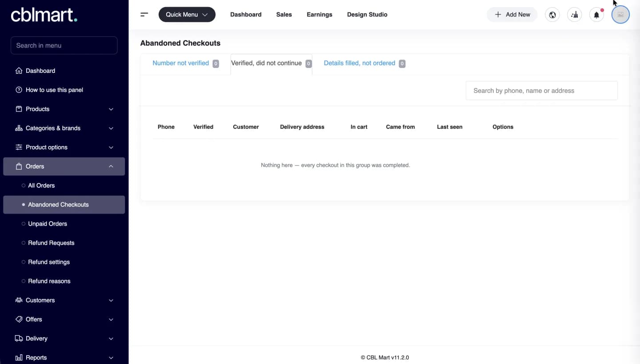Expand the Reports chevron

pyautogui.click(x=111, y=358)
